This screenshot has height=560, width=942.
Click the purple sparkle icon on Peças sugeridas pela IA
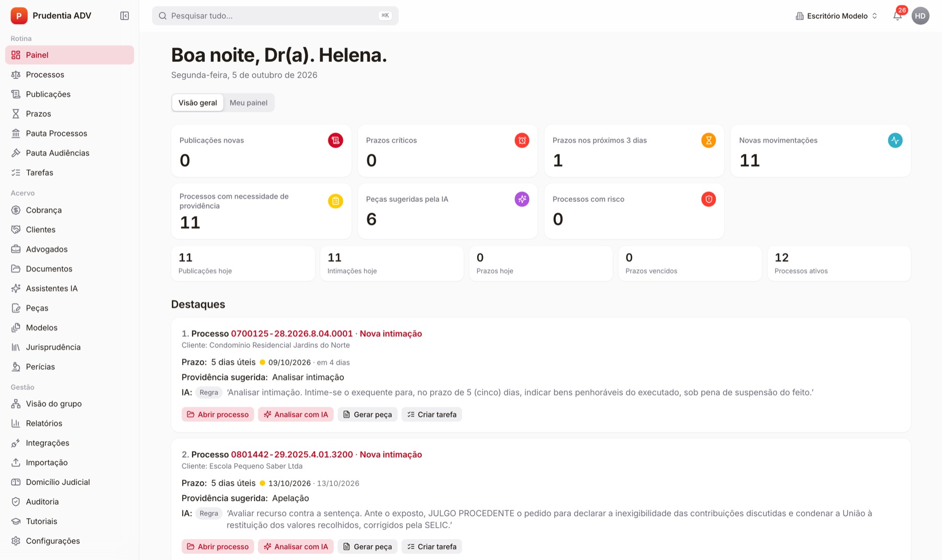click(x=522, y=199)
